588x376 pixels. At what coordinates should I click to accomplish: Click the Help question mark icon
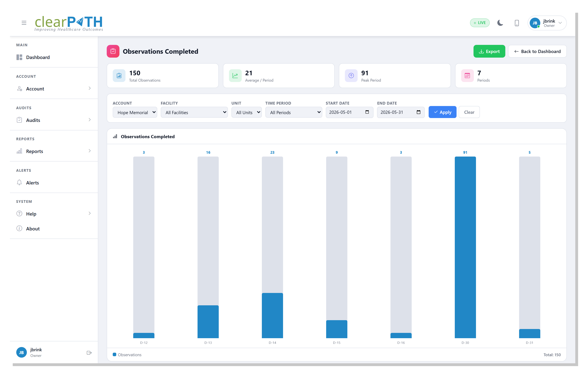[x=19, y=214]
